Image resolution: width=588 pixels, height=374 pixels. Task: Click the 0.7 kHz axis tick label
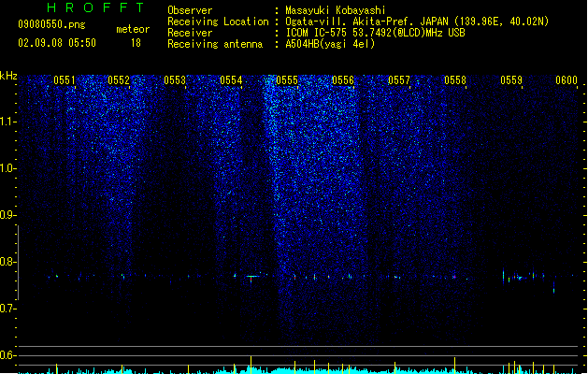(7, 309)
